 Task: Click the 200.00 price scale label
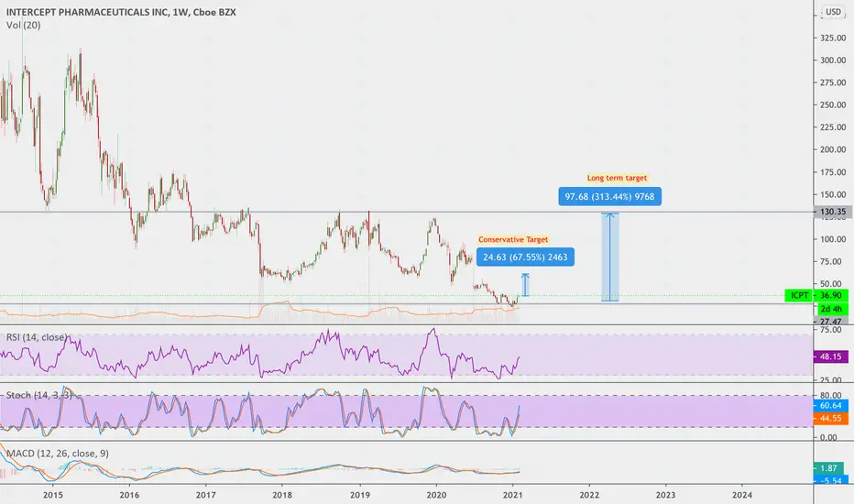coord(833,150)
